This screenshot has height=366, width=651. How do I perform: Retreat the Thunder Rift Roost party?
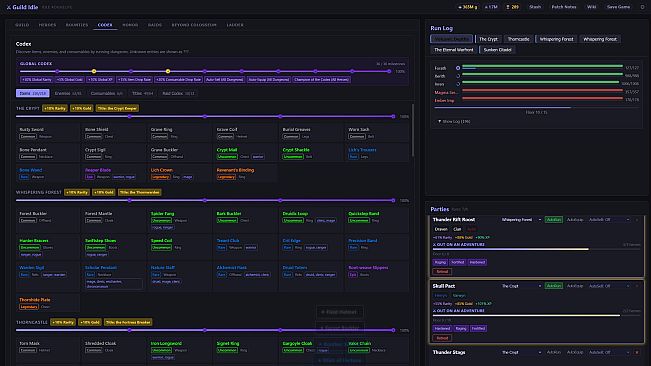tap(442, 272)
